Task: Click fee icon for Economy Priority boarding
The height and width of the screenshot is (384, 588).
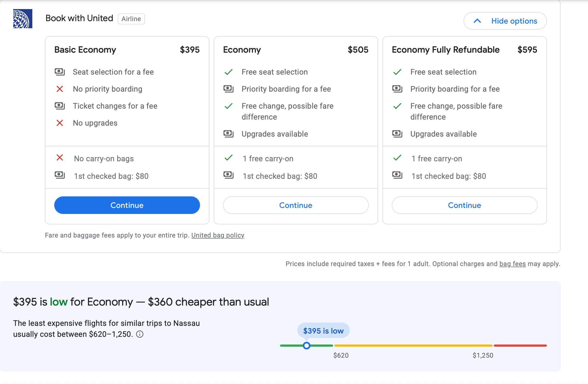Action: [229, 89]
